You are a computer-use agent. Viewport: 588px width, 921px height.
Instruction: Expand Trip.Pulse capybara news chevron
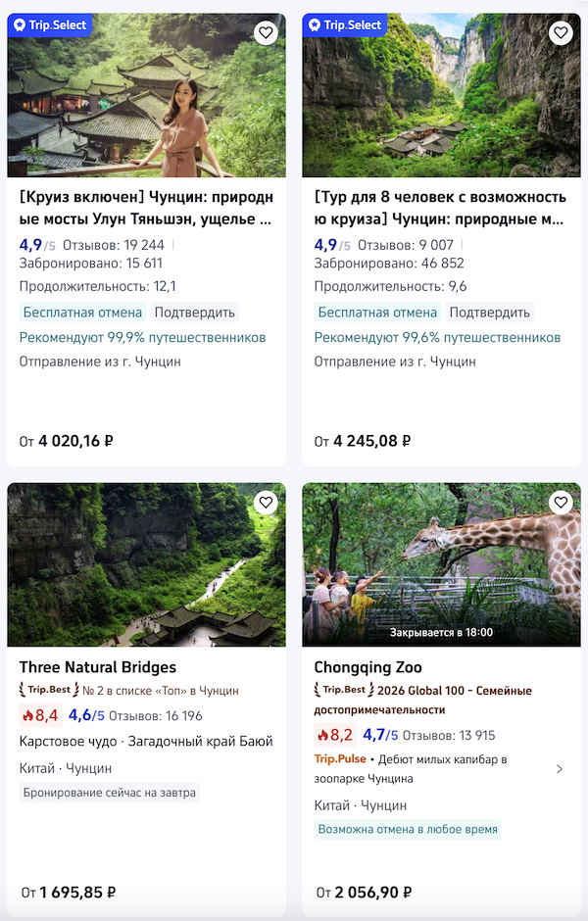tap(560, 769)
